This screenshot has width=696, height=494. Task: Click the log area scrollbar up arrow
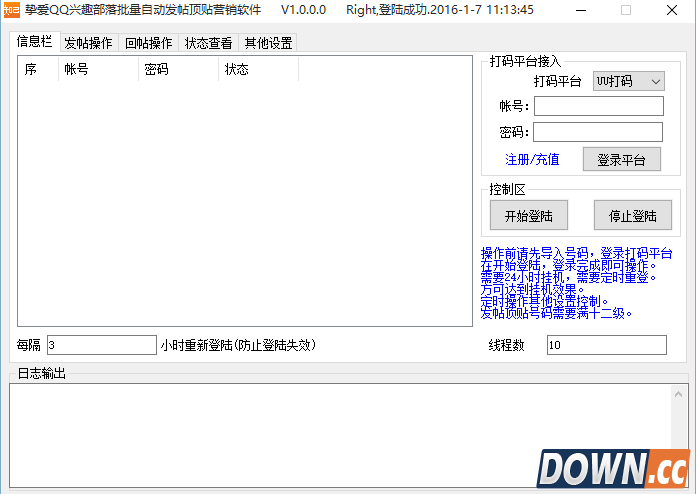tap(678, 394)
